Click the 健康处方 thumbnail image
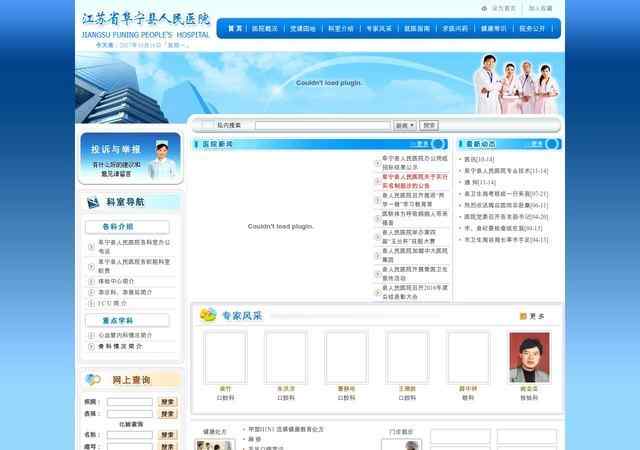Image resolution: width=640 pixels, height=450 pixels. 215,444
